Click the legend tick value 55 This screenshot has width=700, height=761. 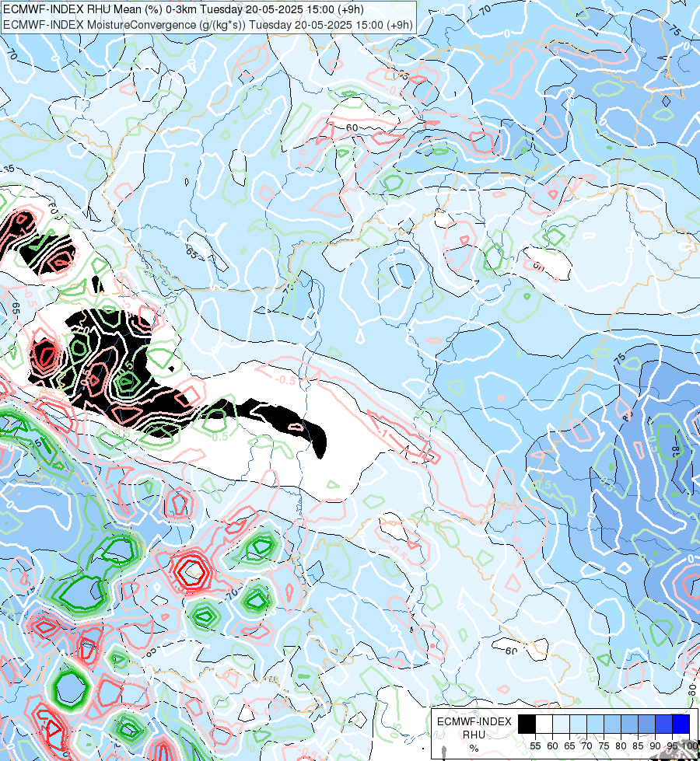535,746
